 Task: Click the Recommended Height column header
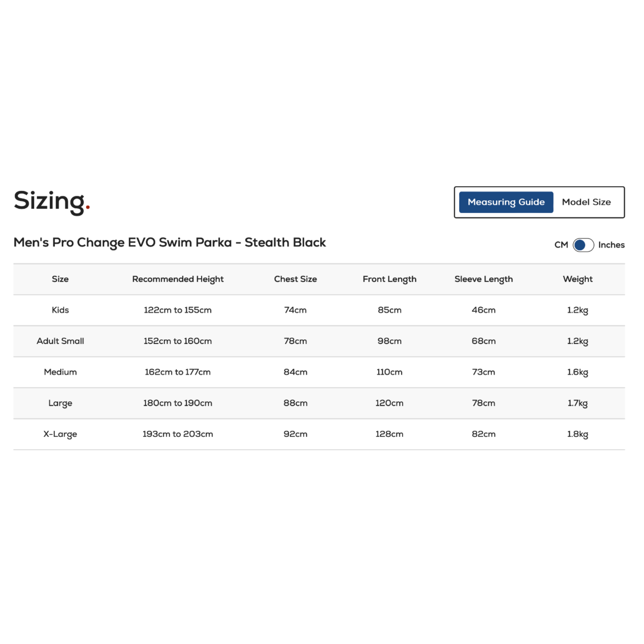[x=178, y=279]
